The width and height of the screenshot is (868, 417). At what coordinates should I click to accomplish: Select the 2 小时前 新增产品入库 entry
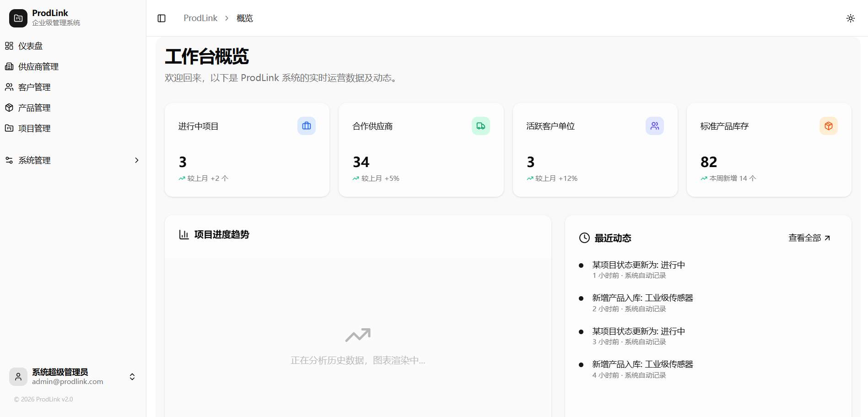pyautogui.click(x=642, y=303)
